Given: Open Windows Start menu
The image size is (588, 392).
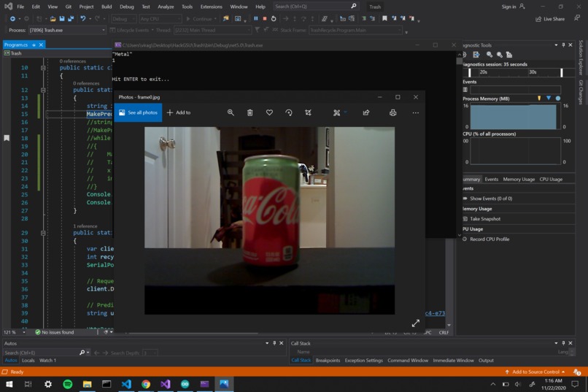Looking at the screenshot, I should tap(9, 384).
